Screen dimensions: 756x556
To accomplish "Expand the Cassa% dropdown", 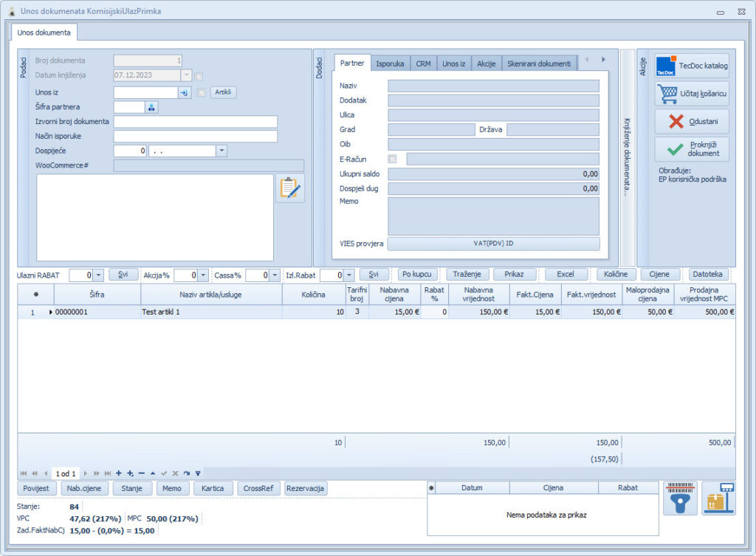I will coord(275,275).
